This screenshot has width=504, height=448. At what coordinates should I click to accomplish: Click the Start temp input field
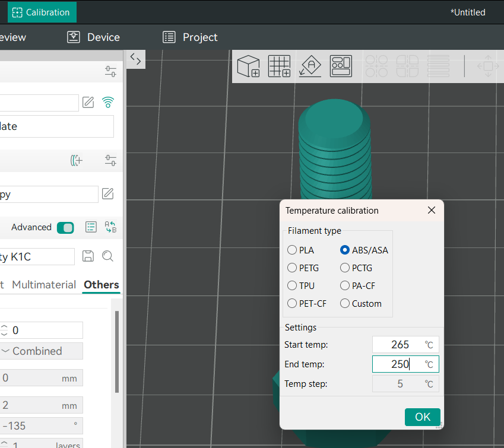[400, 345]
